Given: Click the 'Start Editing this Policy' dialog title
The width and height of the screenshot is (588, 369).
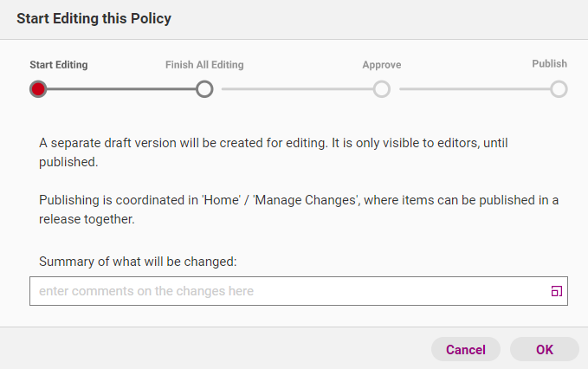Looking at the screenshot, I should (x=94, y=18).
